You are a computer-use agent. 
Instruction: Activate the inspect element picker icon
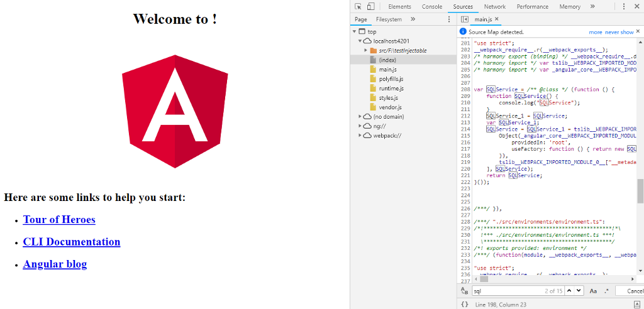358,6
